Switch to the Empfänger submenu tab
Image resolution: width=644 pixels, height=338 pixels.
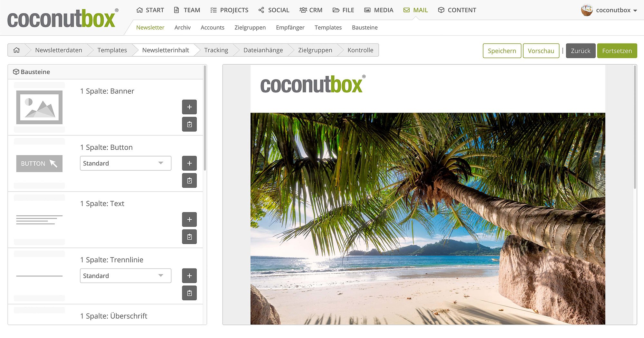click(290, 27)
